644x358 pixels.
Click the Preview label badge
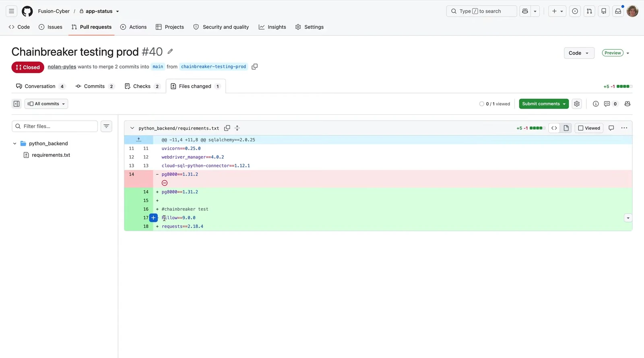pyautogui.click(x=613, y=53)
